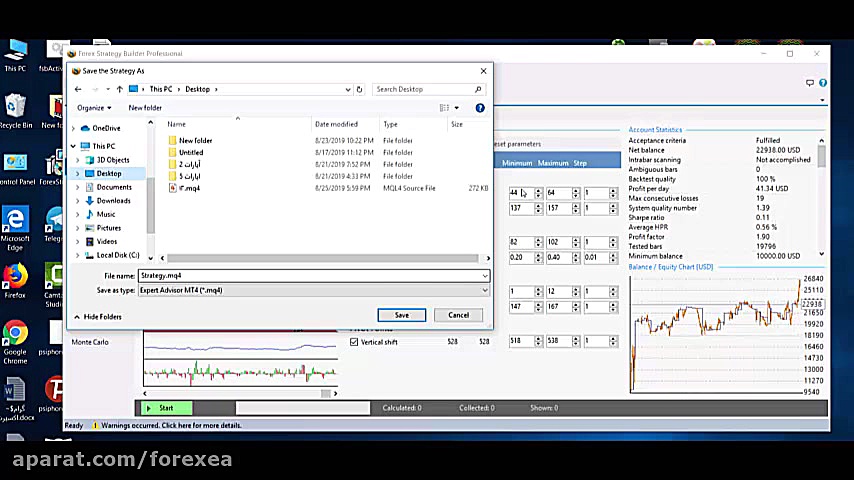This screenshot has height=480, width=854.
Task: Click the New folder button
Action: coord(145,108)
